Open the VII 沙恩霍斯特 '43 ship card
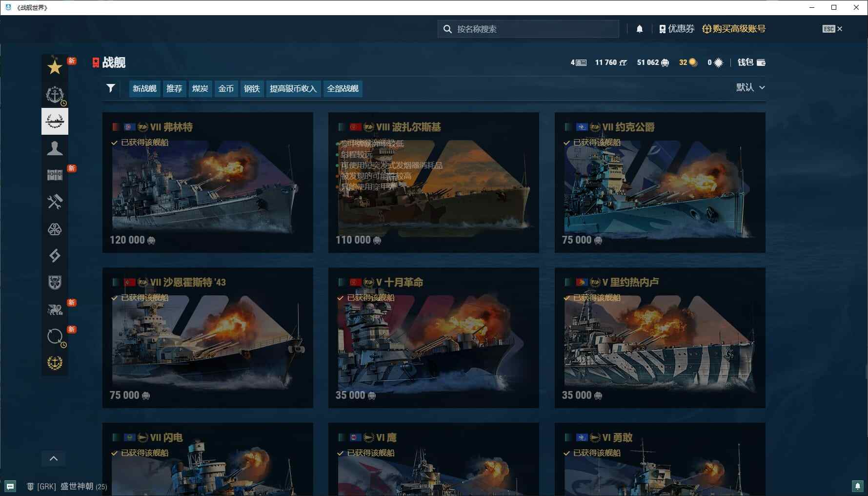This screenshot has width=868, height=496. (x=208, y=338)
